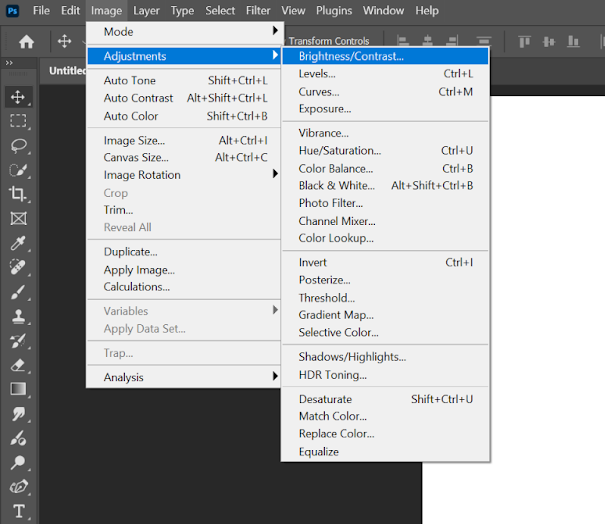Select the Eyedropper tool

click(x=18, y=243)
